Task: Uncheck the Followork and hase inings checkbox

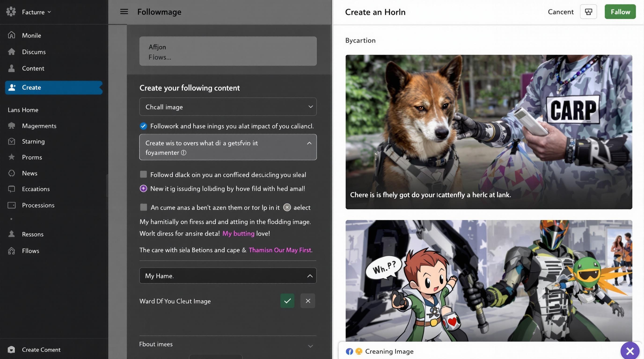Action: click(143, 126)
